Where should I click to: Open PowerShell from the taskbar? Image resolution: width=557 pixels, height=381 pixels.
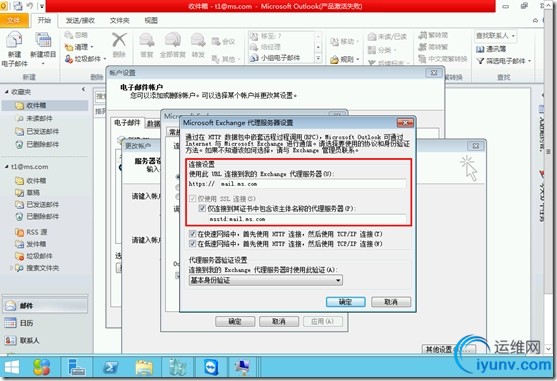pyautogui.click(x=110, y=368)
